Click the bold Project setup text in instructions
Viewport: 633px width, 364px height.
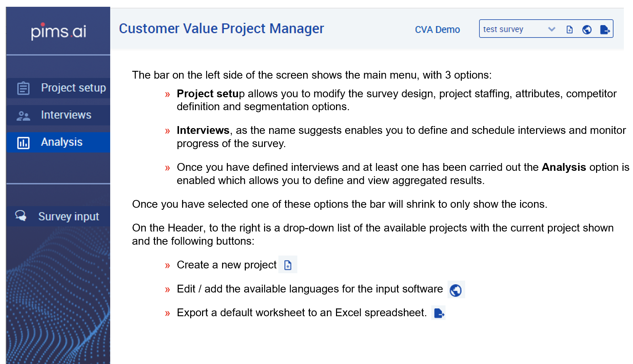tap(210, 94)
